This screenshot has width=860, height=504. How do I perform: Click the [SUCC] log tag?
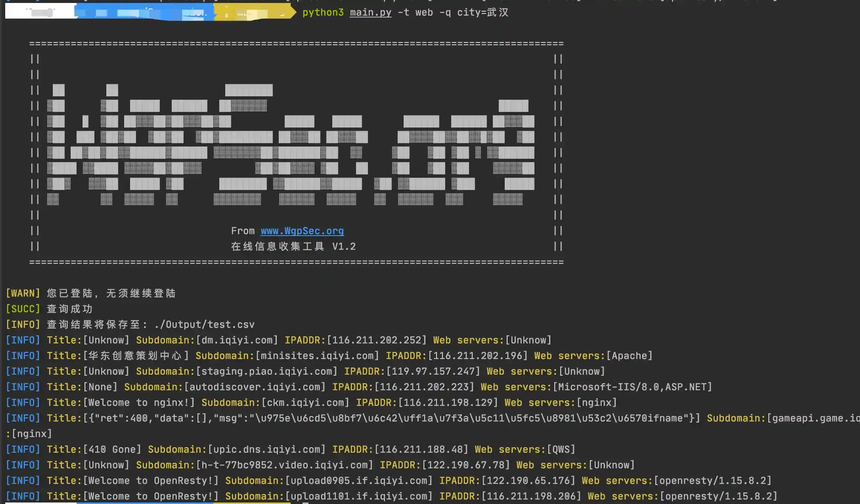click(23, 309)
